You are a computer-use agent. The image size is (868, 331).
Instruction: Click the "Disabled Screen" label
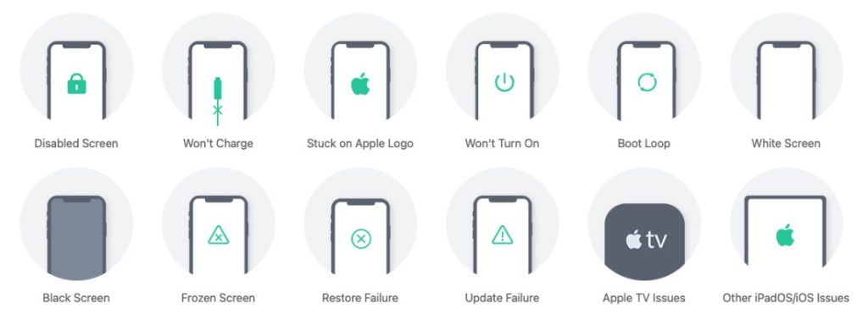pyautogui.click(x=76, y=144)
